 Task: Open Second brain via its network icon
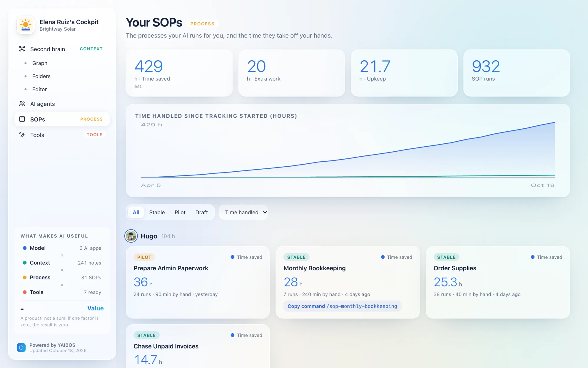[22, 49]
